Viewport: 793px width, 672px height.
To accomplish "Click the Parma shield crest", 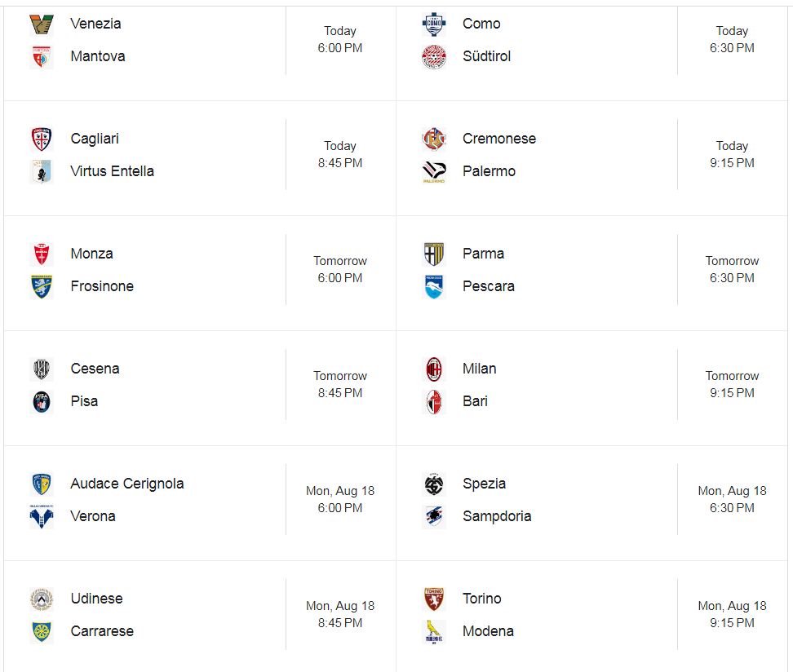I will click(434, 254).
